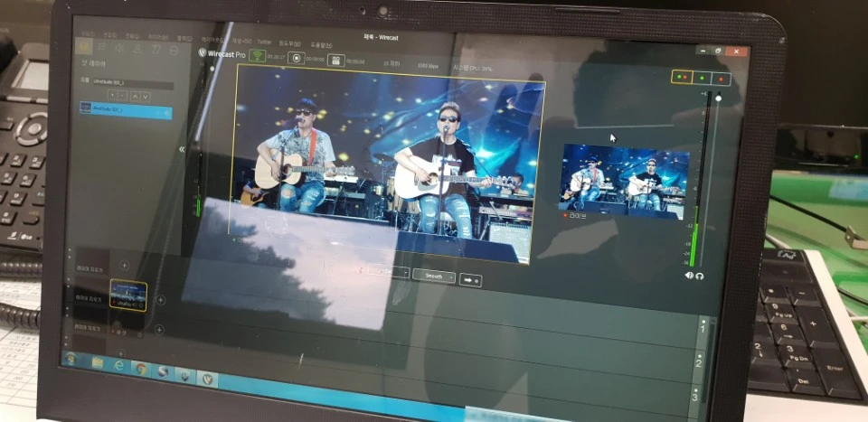
Task: Open the text tab icon in shot inspector
Action: point(156,49)
